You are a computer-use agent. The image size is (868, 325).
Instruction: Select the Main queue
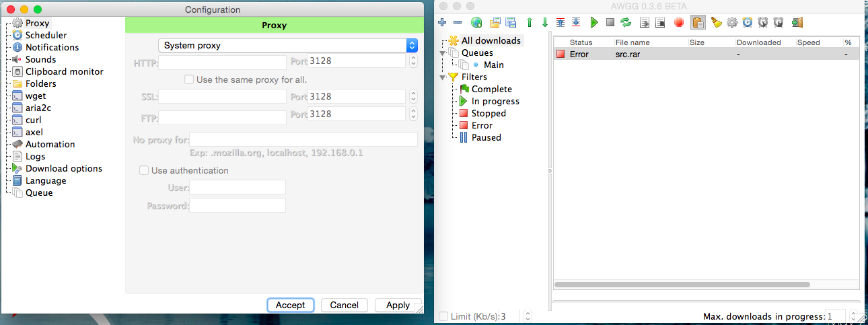point(494,65)
